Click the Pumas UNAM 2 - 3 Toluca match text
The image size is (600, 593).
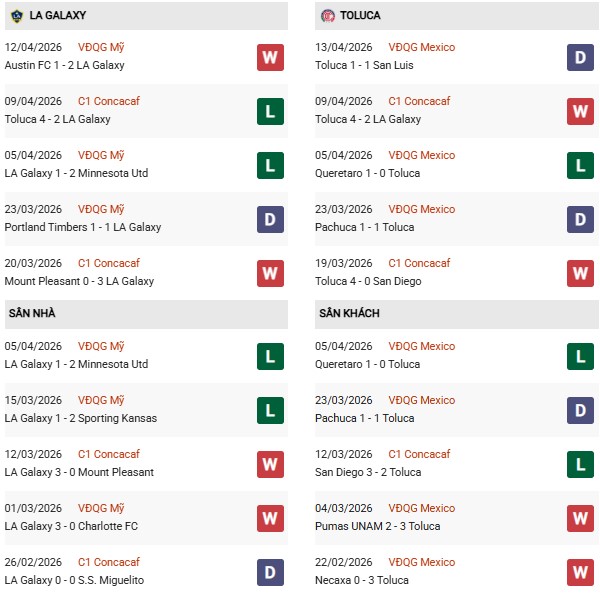[x=364, y=526]
